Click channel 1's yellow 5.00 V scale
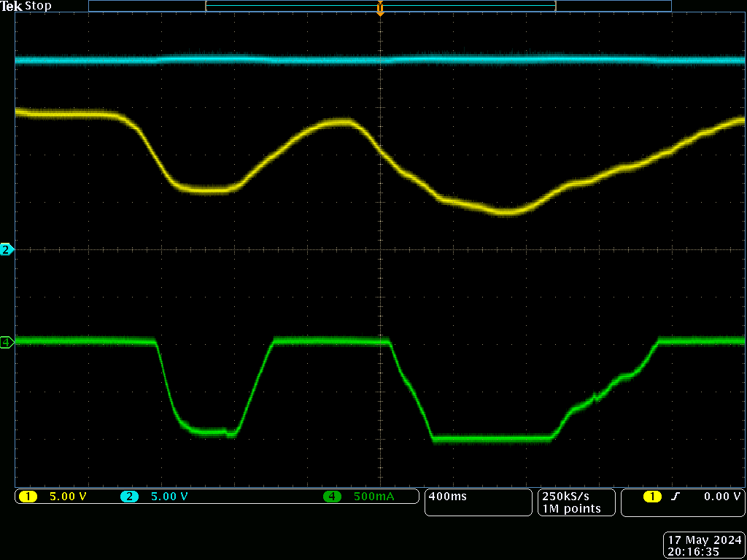Viewport: 747px width, 560px height. [x=68, y=497]
